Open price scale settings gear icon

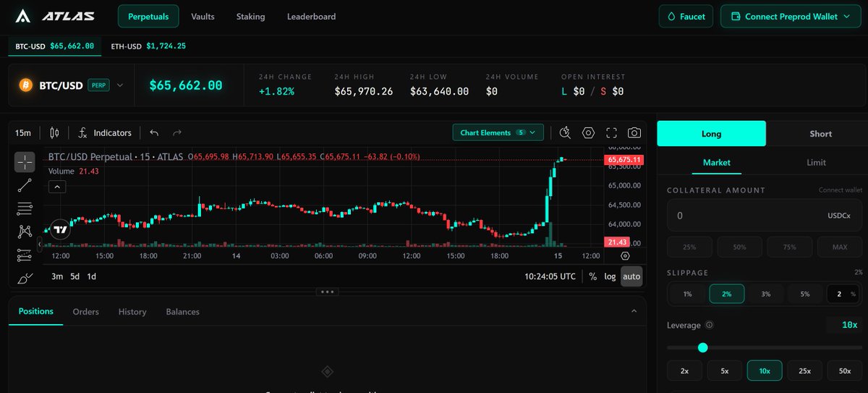pyautogui.click(x=625, y=255)
